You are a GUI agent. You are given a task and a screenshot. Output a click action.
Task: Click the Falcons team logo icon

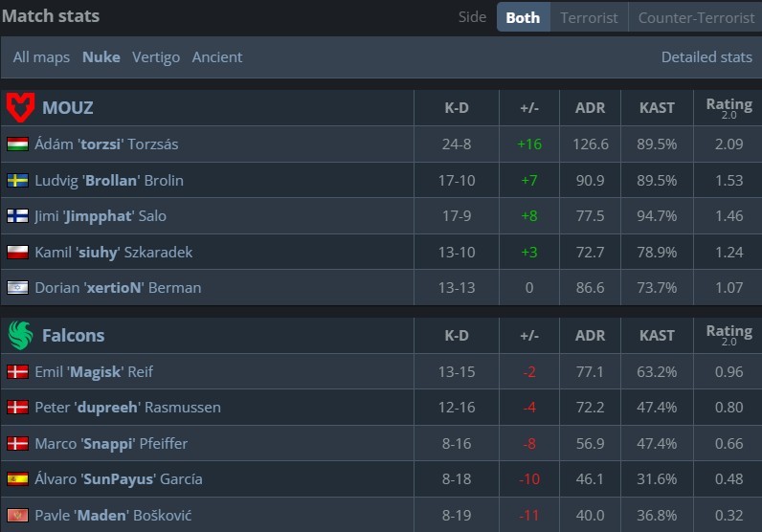[20, 335]
